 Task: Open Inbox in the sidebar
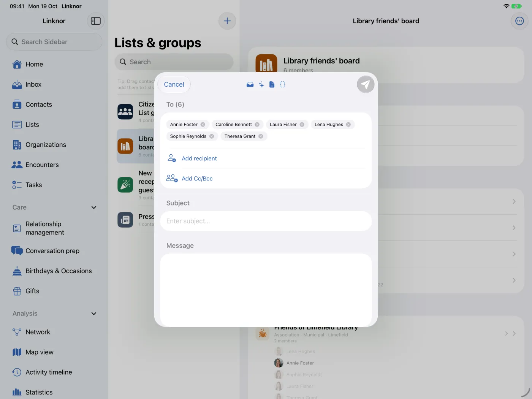tap(54, 84)
